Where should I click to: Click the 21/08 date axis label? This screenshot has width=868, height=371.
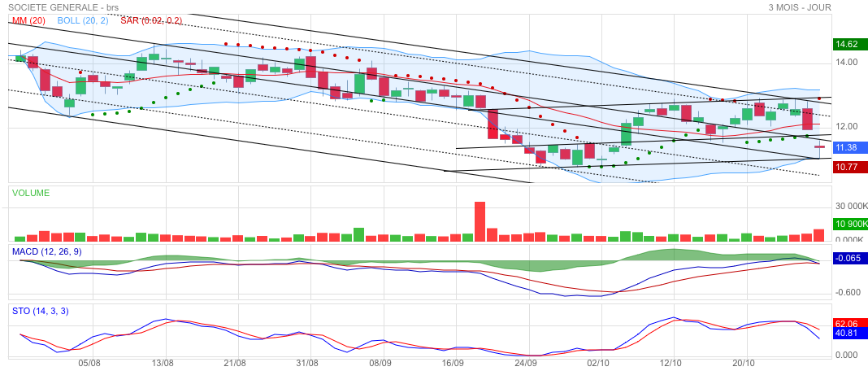(x=235, y=363)
